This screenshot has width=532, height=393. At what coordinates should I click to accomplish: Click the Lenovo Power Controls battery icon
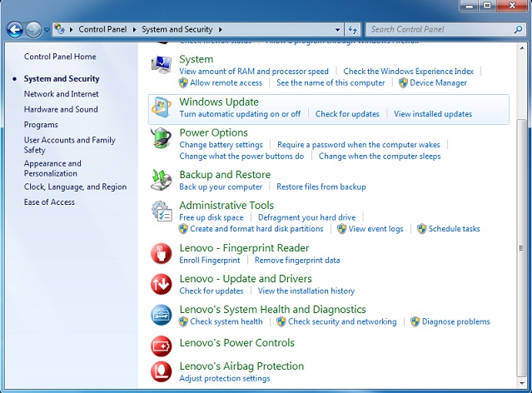[x=162, y=346]
